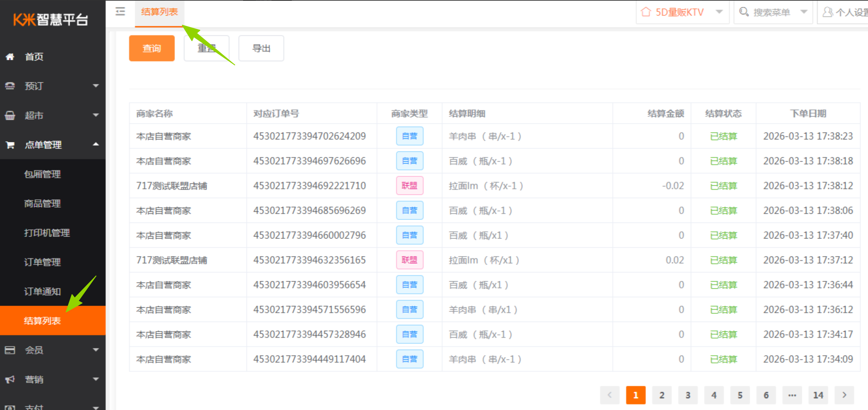Expand the 预订 sidebar submenu arrow
This screenshot has height=410, width=868.
[96, 86]
